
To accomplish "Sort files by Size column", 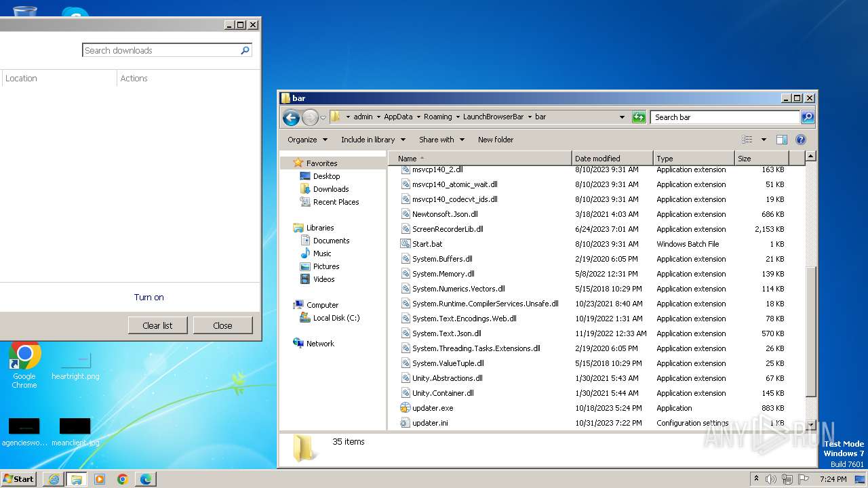I will point(762,159).
